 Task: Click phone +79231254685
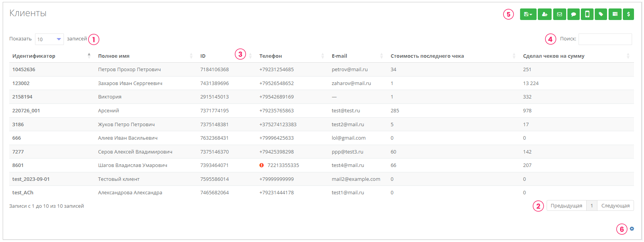click(276, 70)
